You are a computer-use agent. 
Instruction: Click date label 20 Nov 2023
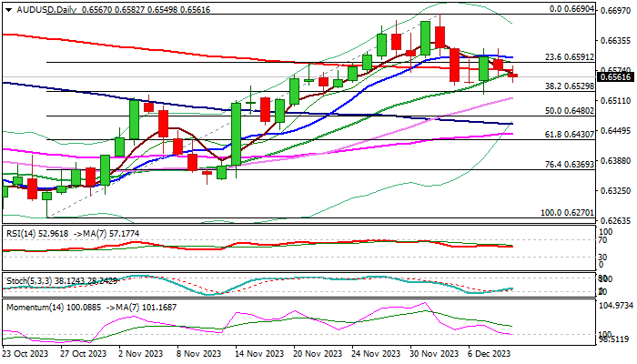318,354
